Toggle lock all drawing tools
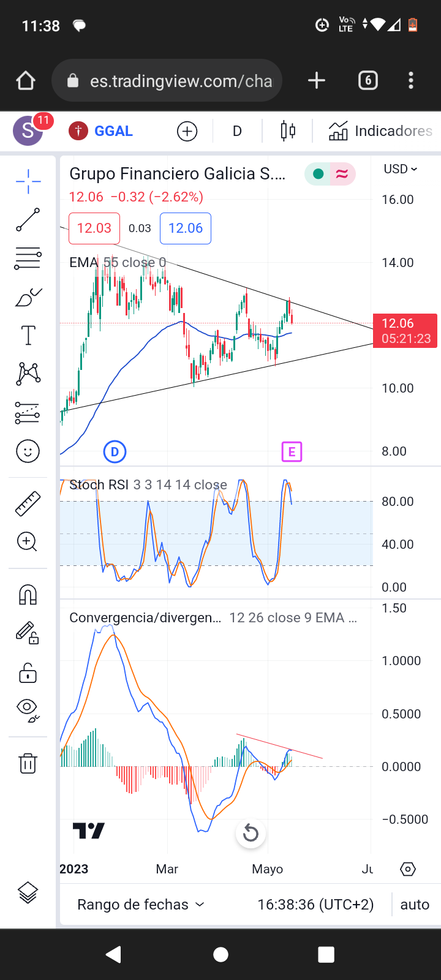441x980 pixels. pos(28,672)
